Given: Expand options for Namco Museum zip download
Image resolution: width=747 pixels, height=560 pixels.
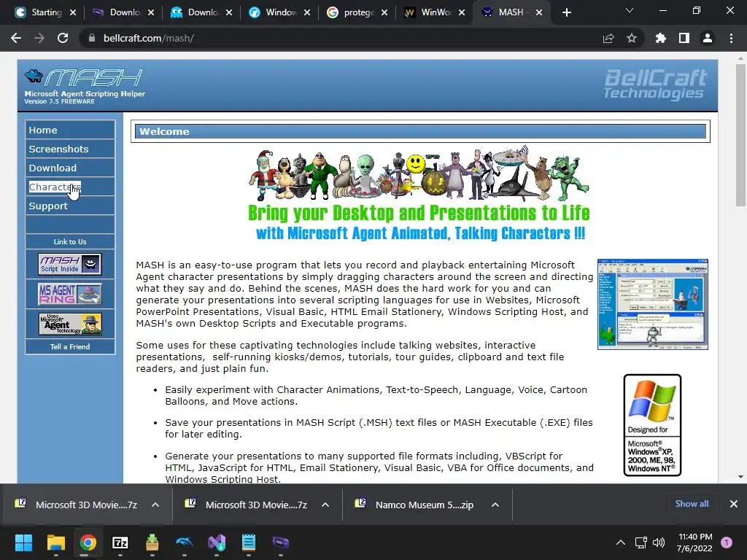Looking at the screenshot, I should pyautogui.click(x=495, y=505).
